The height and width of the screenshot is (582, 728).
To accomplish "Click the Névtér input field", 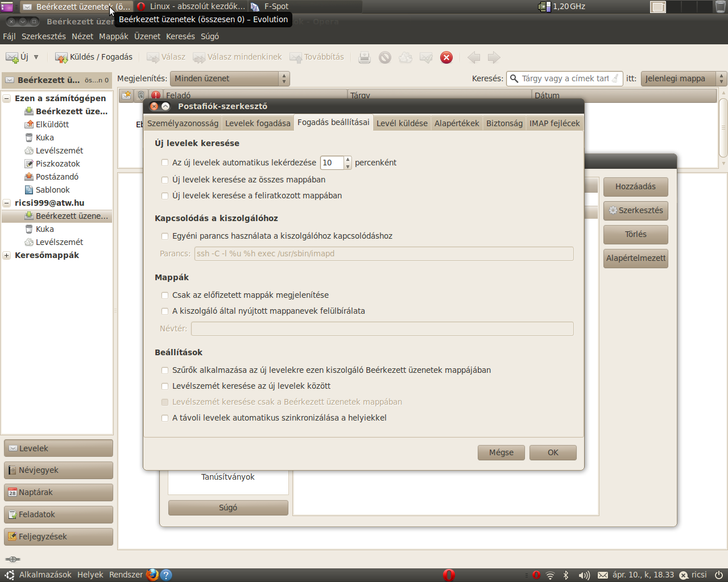I will click(382, 329).
